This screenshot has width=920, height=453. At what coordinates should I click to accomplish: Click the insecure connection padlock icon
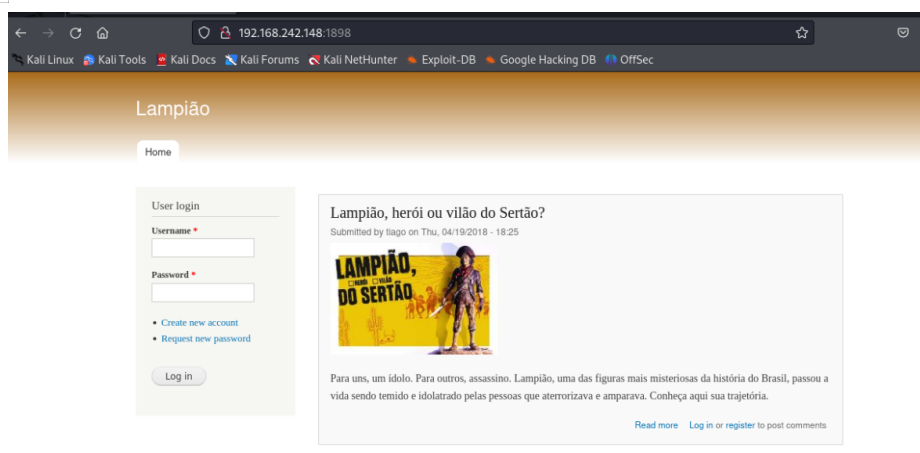point(225,33)
